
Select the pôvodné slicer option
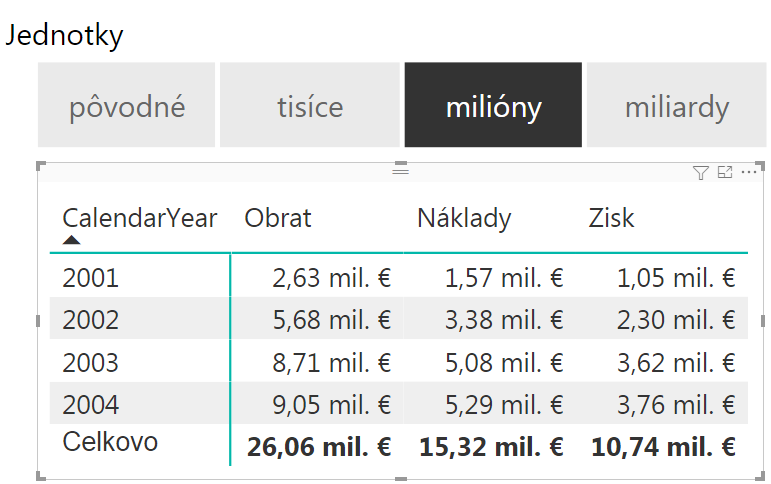pyautogui.click(x=126, y=105)
